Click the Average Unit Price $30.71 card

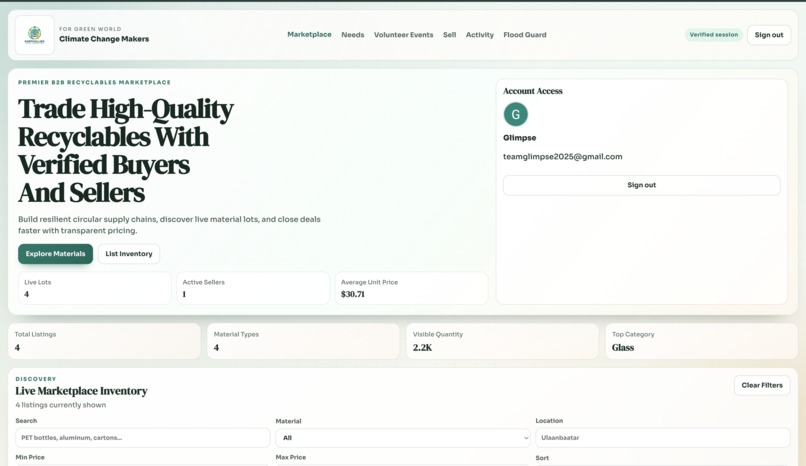(x=411, y=288)
